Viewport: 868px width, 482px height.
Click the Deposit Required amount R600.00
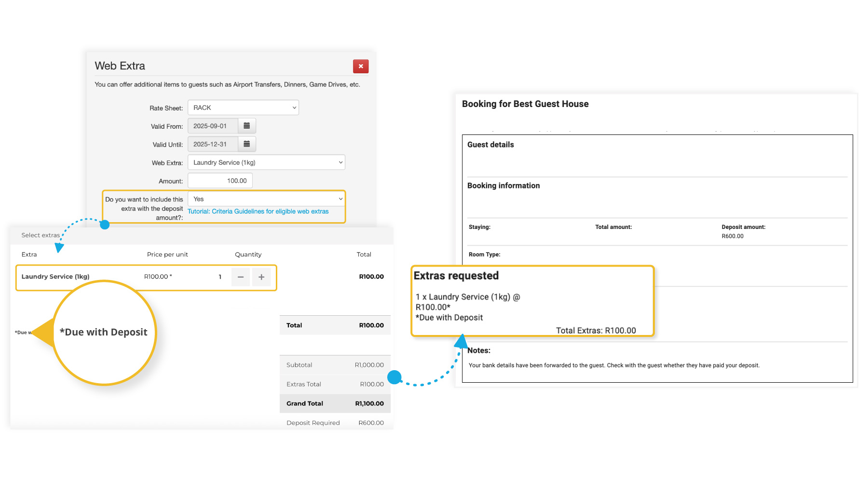[371, 423]
